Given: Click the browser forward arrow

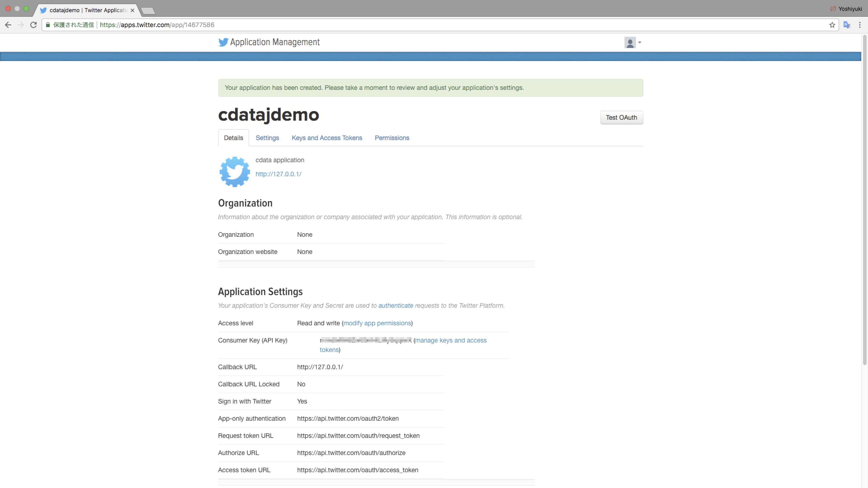Looking at the screenshot, I should pyautogui.click(x=21, y=25).
